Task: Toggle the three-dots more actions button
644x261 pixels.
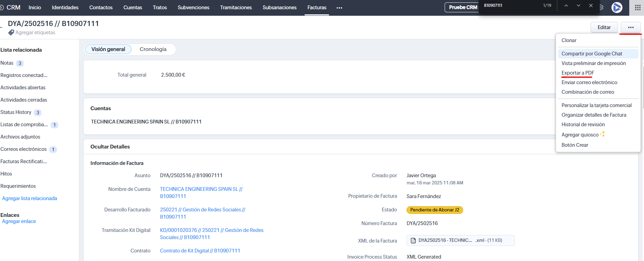Action: pyautogui.click(x=631, y=27)
